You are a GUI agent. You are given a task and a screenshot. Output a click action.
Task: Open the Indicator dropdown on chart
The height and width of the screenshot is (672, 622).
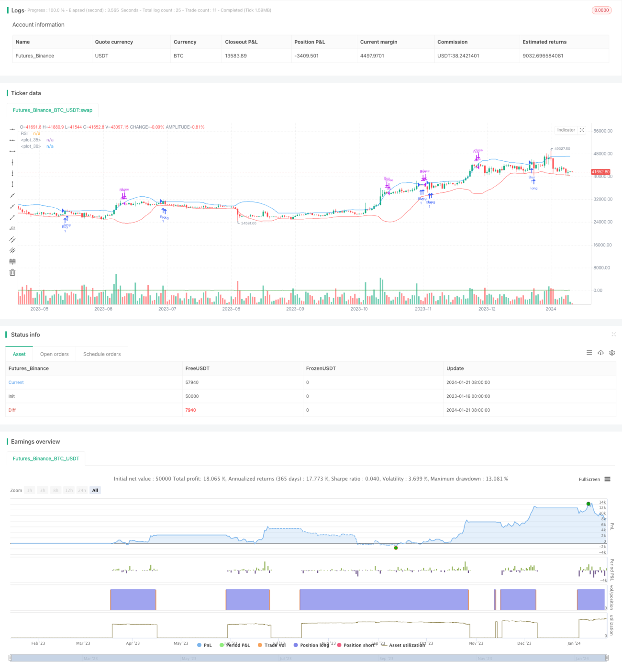tap(566, 130)
